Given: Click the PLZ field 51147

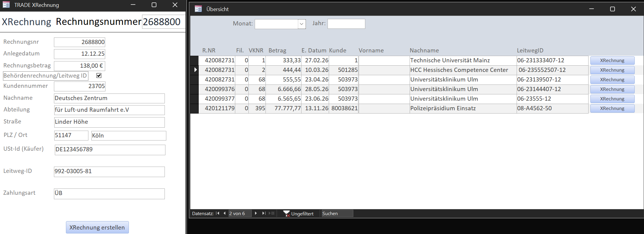Looking at the screenshot, I should point(71,135).
